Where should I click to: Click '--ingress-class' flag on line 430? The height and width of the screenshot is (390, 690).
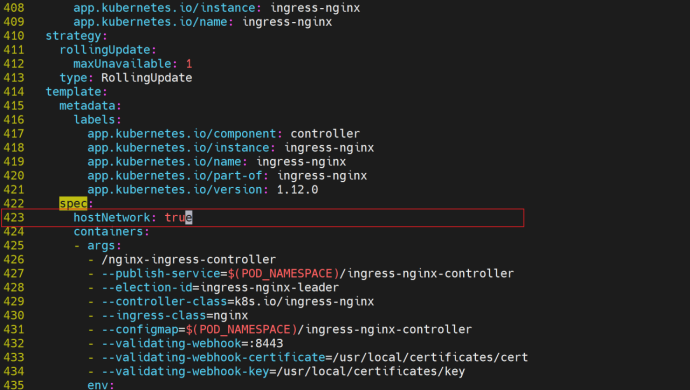[x=154, y=316]
